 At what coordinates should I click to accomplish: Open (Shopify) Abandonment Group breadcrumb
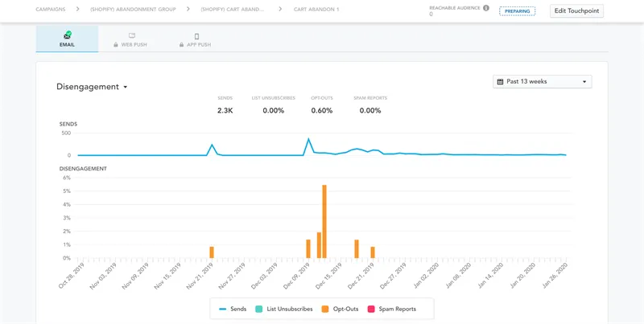pos(133,9)
